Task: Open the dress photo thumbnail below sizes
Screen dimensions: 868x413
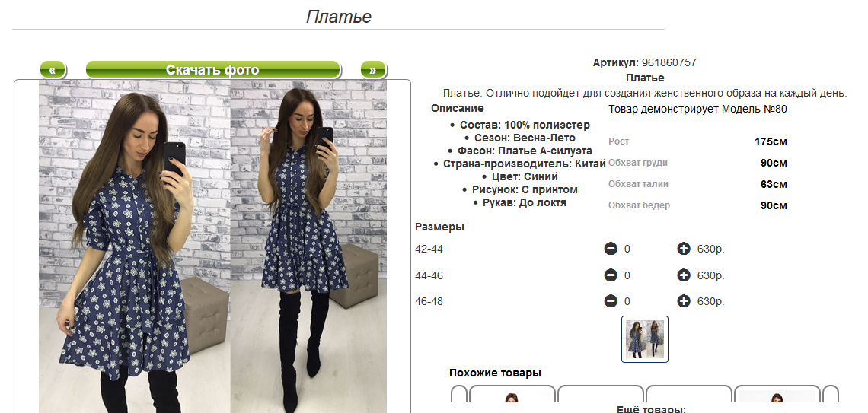Action: 645,339
